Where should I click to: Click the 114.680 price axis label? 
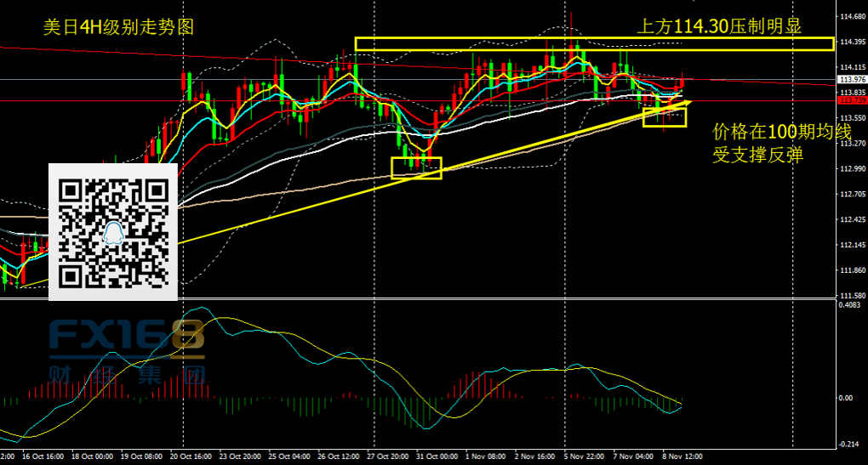point(852,17)
